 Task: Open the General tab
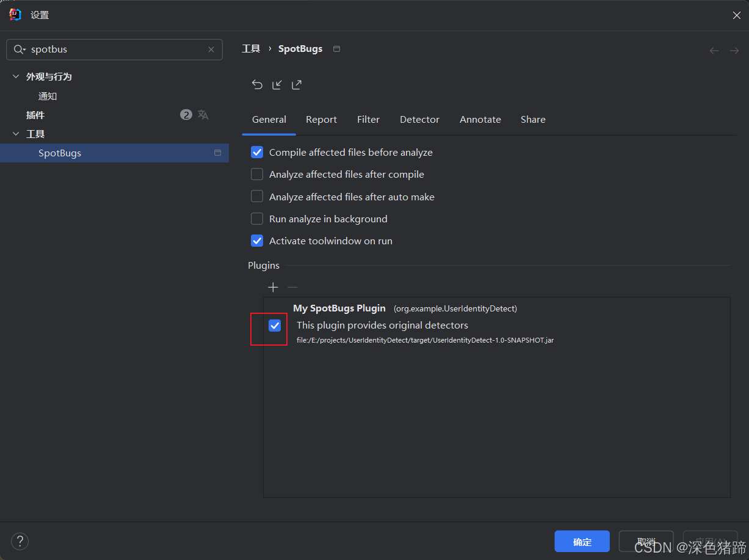click(269, 120)
